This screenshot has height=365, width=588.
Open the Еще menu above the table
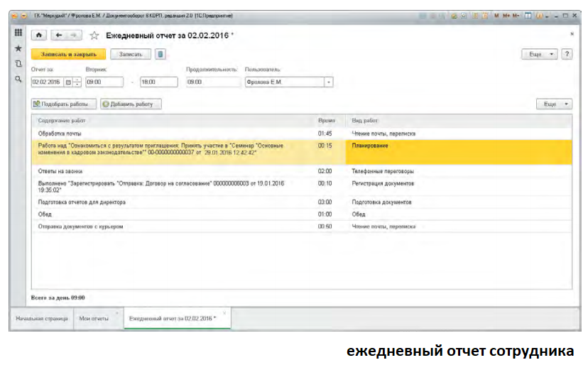[x=553, y=104]
